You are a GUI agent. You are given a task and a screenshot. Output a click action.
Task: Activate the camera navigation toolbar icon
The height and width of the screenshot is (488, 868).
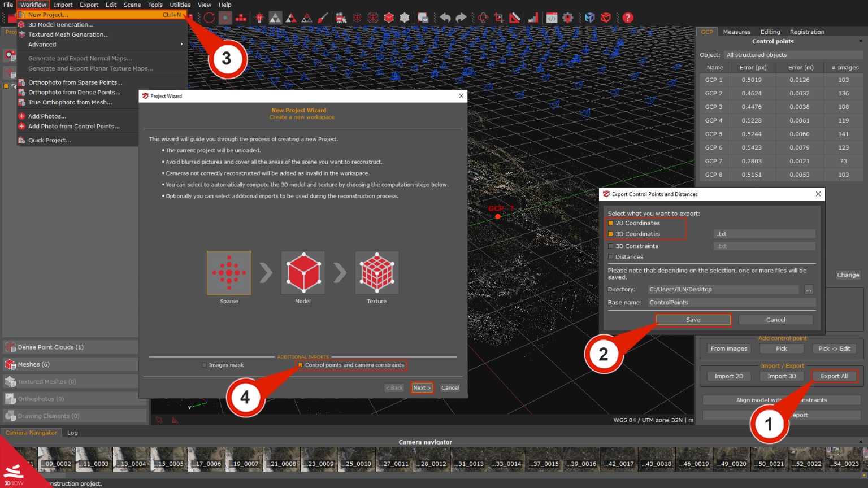pyautogui.click(x=340, y=18)
